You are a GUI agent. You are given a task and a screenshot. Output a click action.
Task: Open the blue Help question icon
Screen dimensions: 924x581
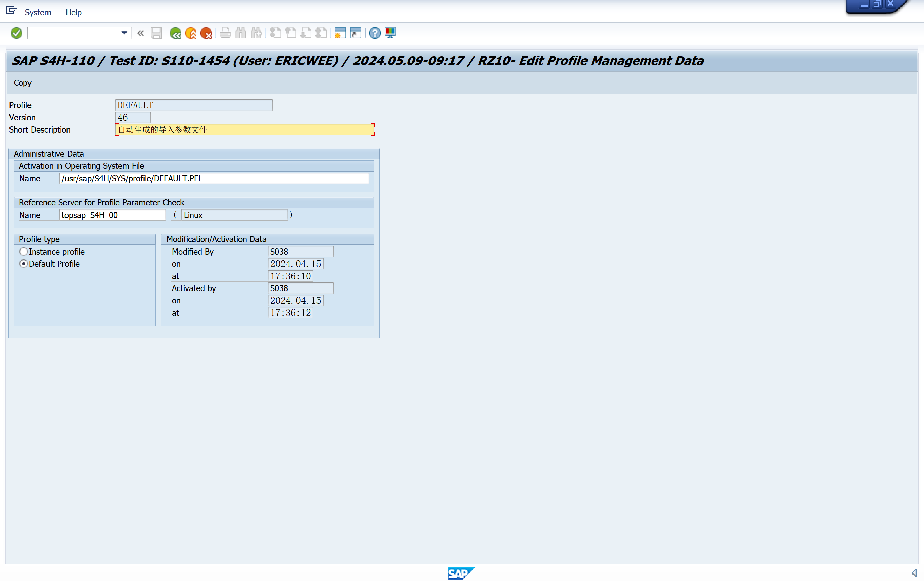(x=374, y=33)
